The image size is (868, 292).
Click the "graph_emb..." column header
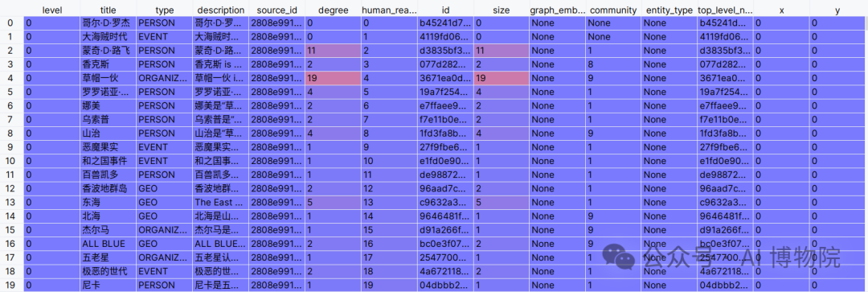(x=558, y=10)
